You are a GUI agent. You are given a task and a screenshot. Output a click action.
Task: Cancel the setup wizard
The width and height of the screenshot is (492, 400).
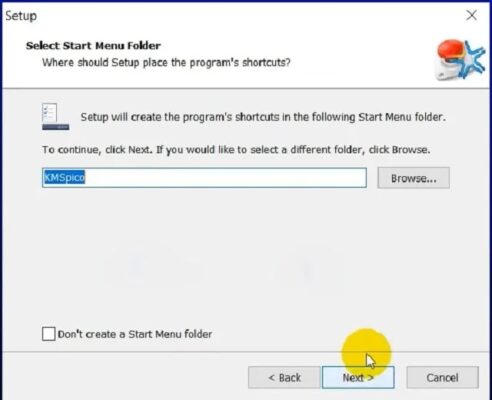click(442, 378)
